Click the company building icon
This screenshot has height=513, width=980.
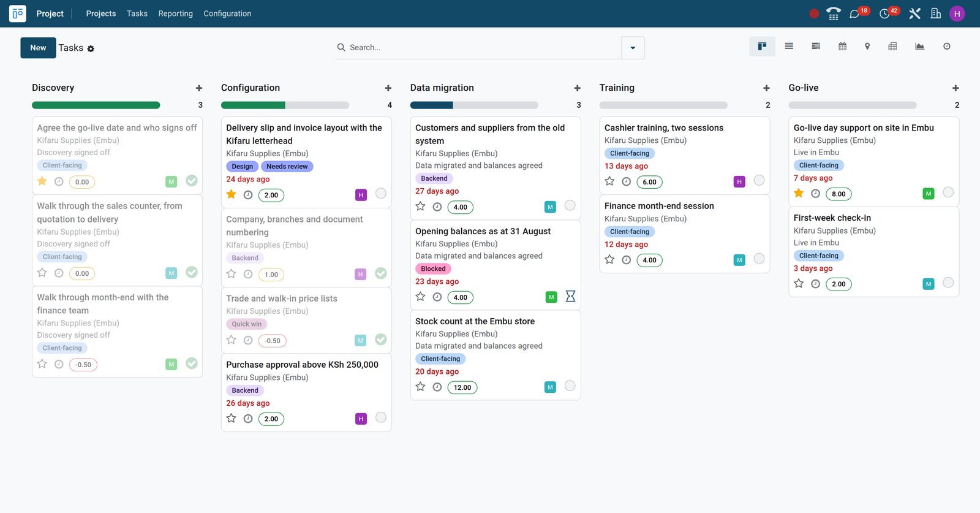click(x=935, y=13)
